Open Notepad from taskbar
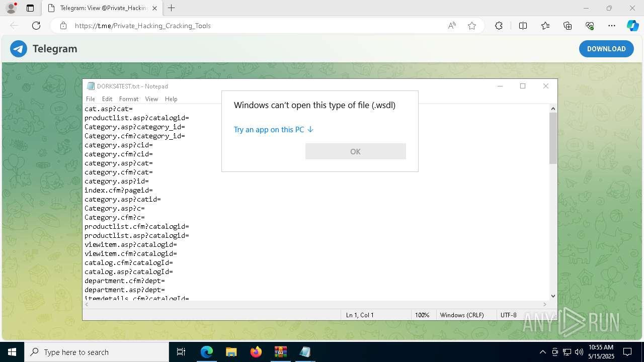The width and height of the screenshot is (644, 362). click(305, 352)
